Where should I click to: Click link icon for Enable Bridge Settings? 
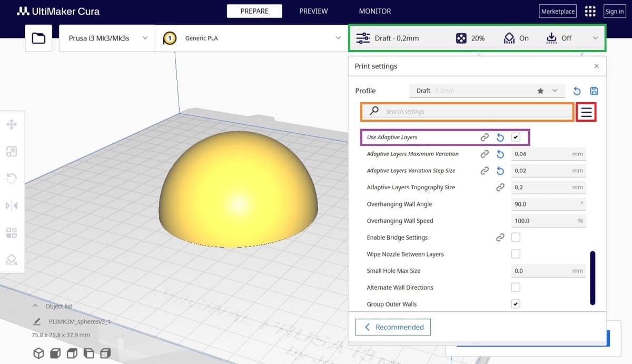point(500,238)
